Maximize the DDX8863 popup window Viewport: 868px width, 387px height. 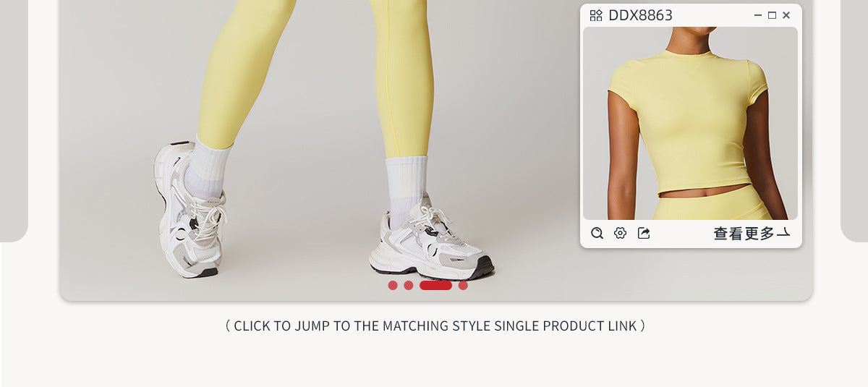click(x=772, y=15)
